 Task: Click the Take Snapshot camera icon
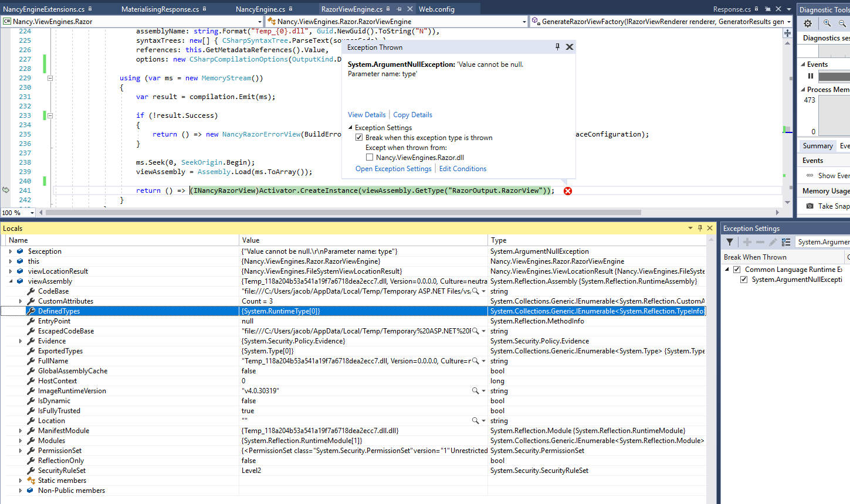[810, 206]
